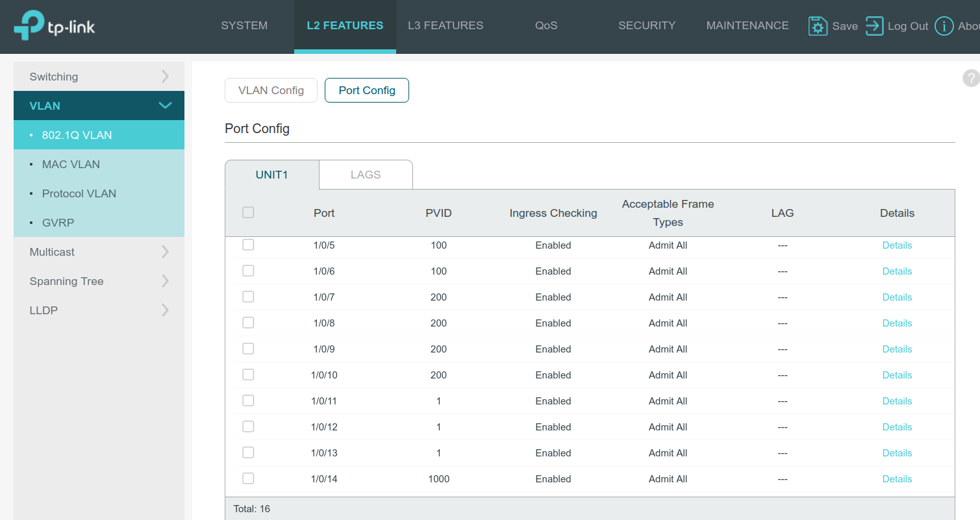Screen dimensions: 980x520
Task: Expand the Multicast menu chevron
Action: pyautogui.click(x=165, y=252)
